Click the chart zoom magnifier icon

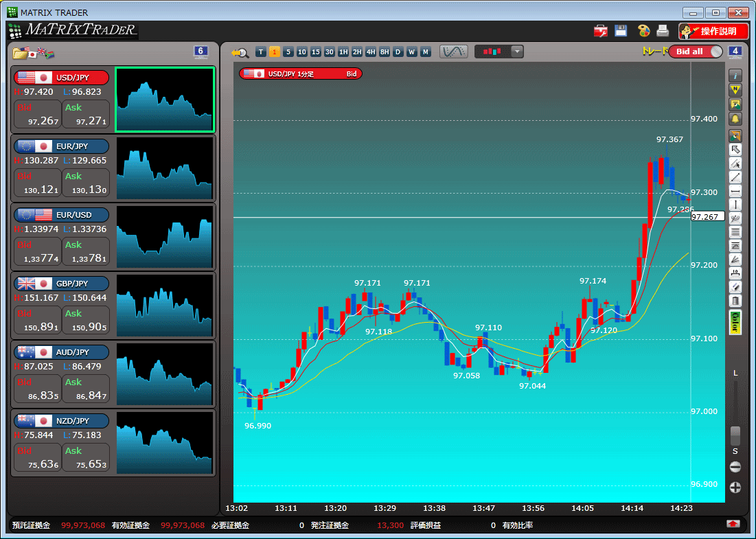coord(240,53)
